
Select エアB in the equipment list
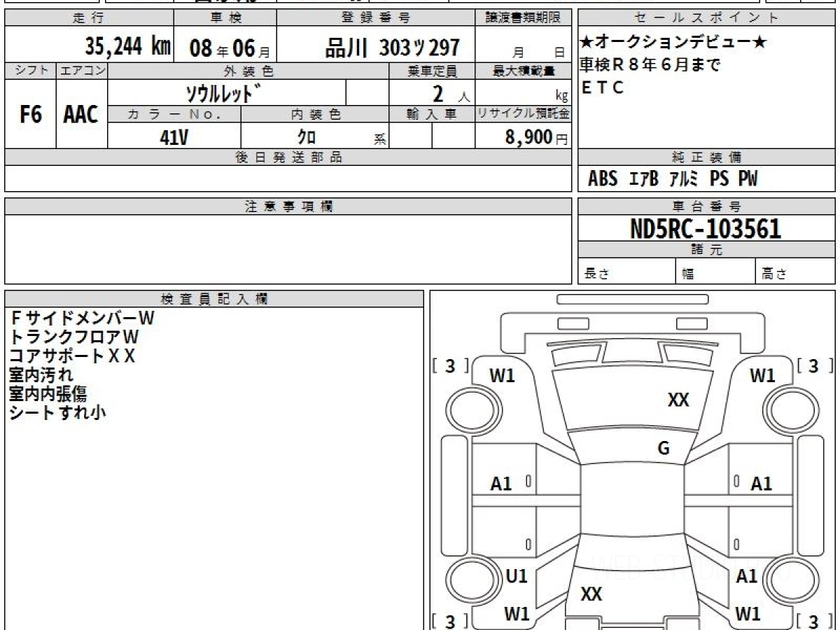click(644, 179)
